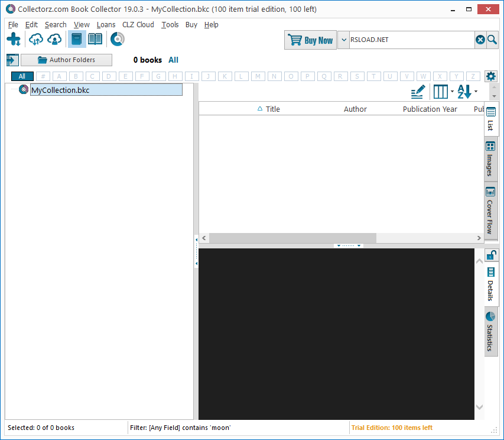504x440 pixels.
Task: Clear the search text with the X icon
Action: (x=480, y=40)
